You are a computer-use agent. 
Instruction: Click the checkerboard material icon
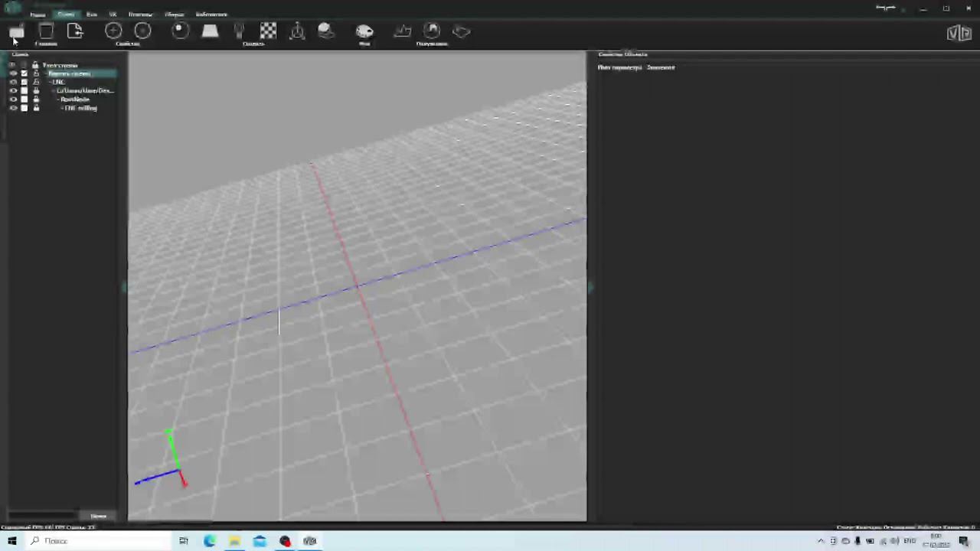[268, 31]
